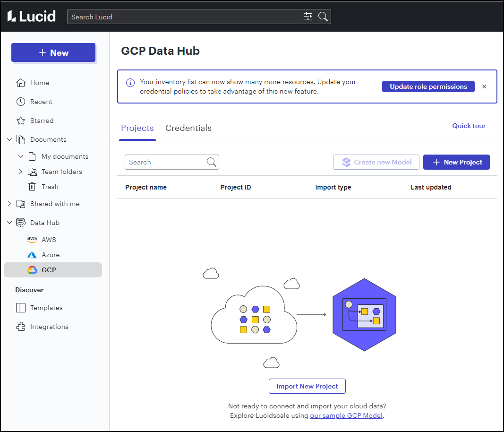Click the Documents pages icon

pos(21,139)
